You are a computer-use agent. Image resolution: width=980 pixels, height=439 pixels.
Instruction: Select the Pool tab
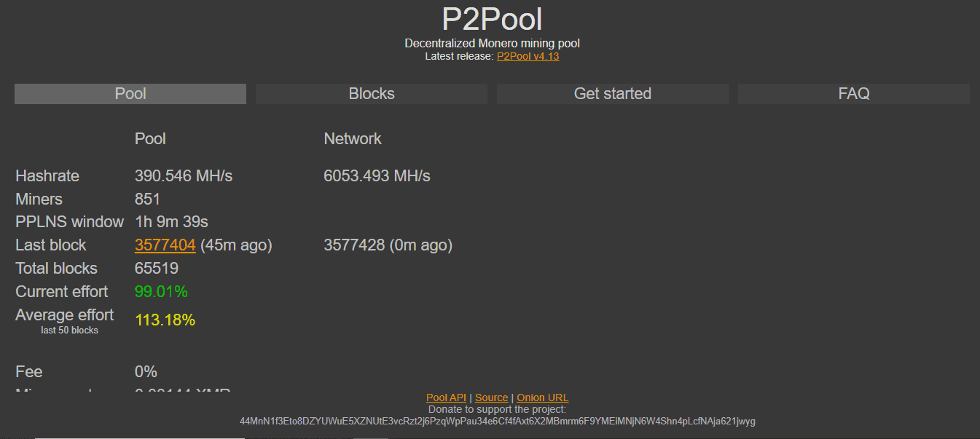click(130, 94)
